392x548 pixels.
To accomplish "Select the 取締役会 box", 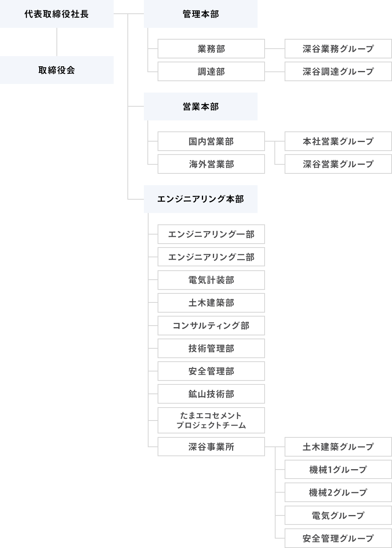I will [x=56, y=70].
